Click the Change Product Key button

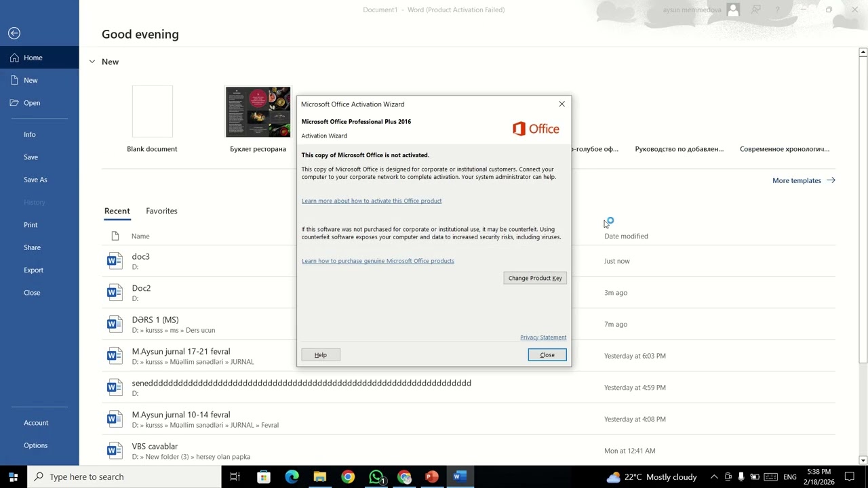[x=535, y=278]
